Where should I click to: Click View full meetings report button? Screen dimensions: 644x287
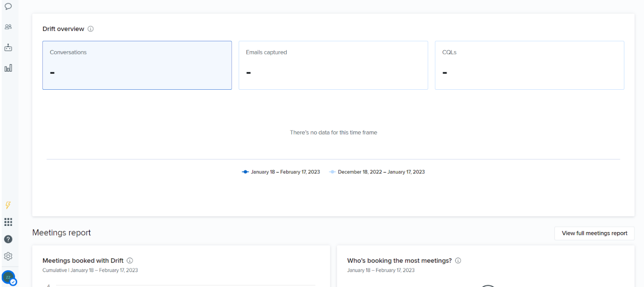594,233
